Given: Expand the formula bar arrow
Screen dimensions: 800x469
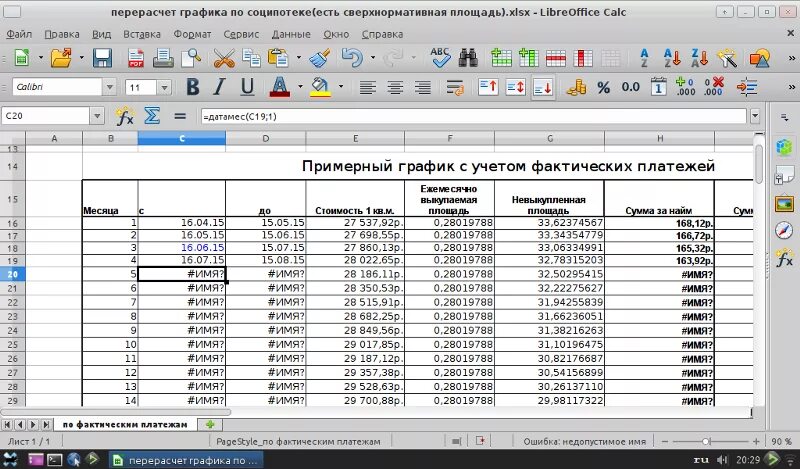Looking at the screenshot, I should click(755, 116).
